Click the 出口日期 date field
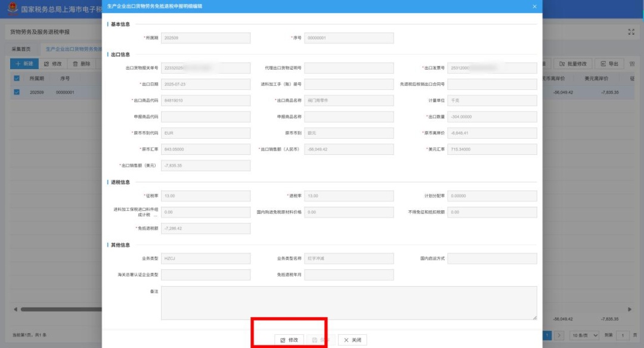Viewport: 644px width, 348px height. click(x=206, y=85)
